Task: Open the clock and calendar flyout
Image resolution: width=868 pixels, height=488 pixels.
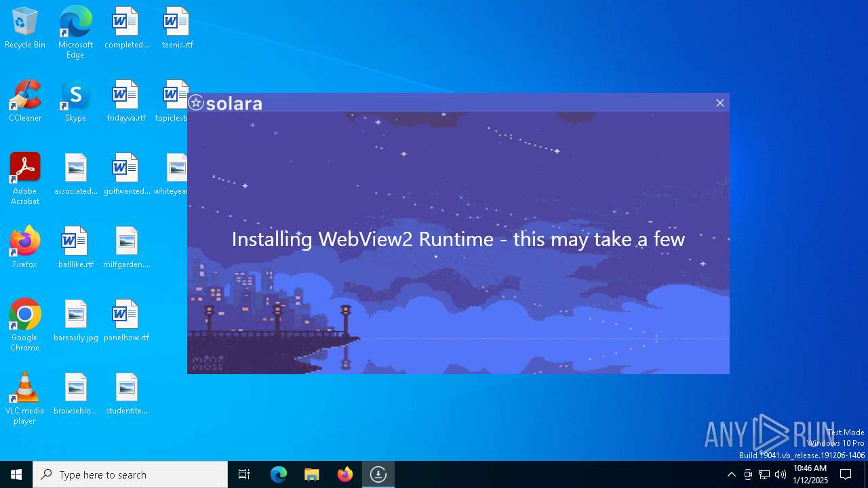Action: click(x=810, y=474)
